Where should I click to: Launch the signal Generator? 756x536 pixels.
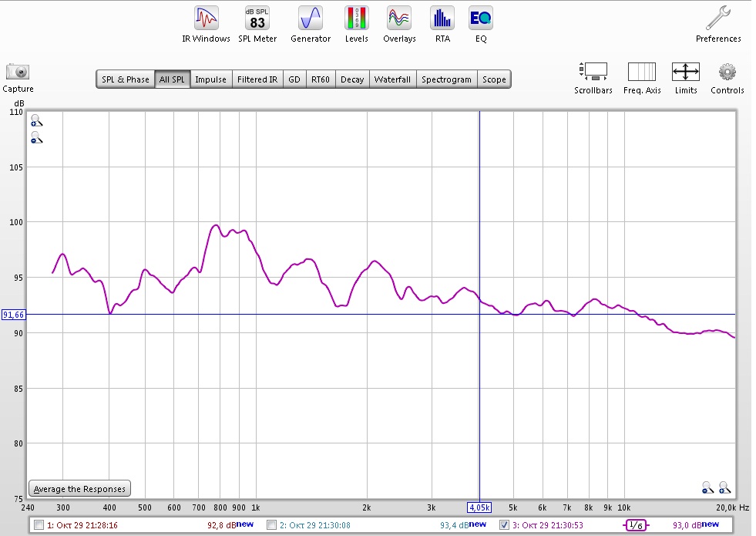click(310, 24)
